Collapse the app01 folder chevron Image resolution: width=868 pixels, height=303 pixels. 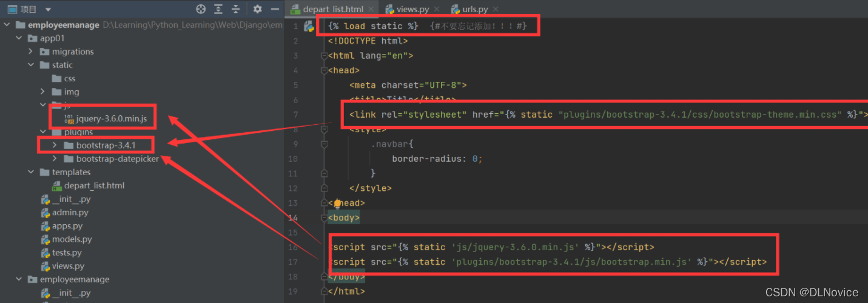(19, 38)
